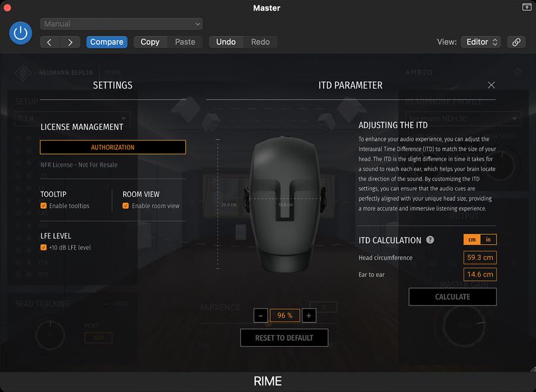
Task: Click the sidechain link icon
Action: point(516,42)
